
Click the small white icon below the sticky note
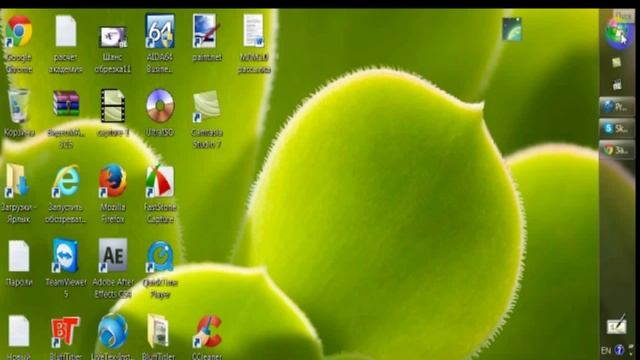click(617, 85)
